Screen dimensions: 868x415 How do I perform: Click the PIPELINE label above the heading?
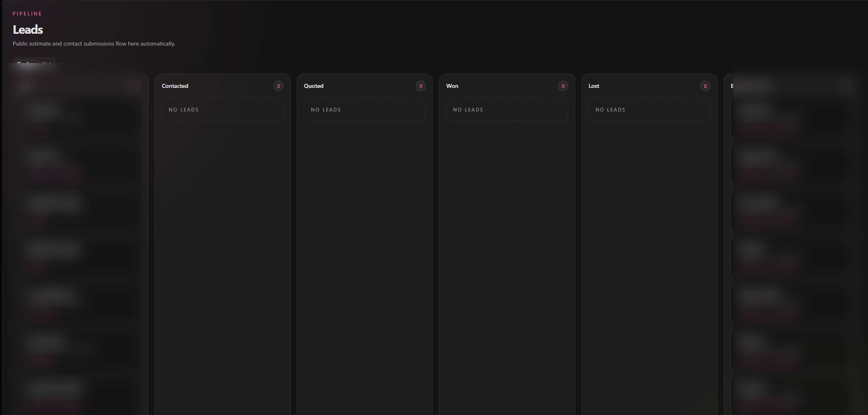click(27, 14)
